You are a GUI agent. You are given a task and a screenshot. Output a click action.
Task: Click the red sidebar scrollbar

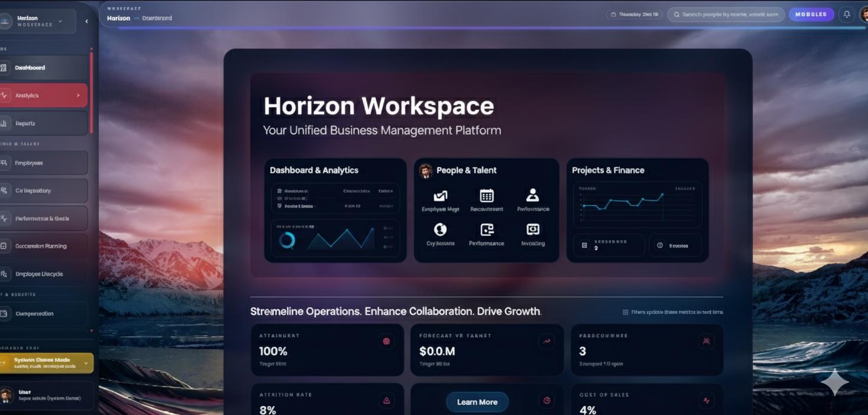pos(91,93)
